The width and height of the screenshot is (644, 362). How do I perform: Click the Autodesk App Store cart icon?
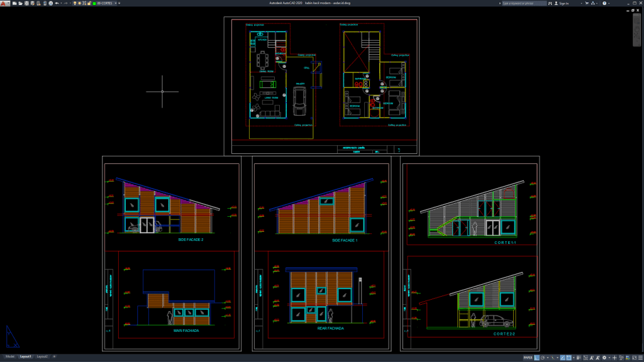point(587,4)
